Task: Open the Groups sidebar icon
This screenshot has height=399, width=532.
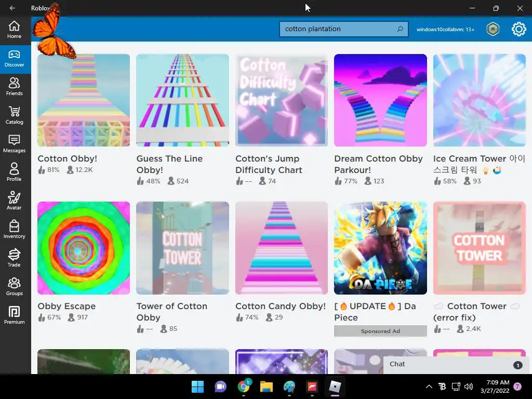Action: pos(14,286)
